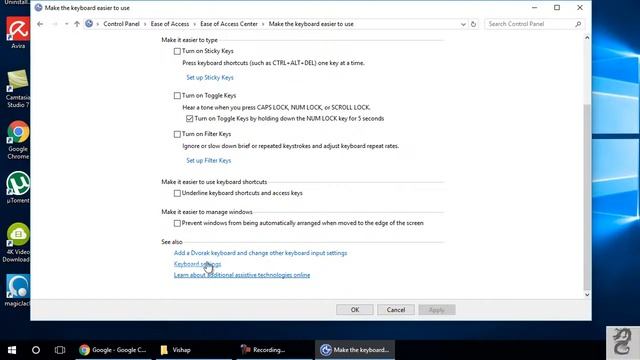
Task: Open Task View on the taskbar
Action: (60, 350)
